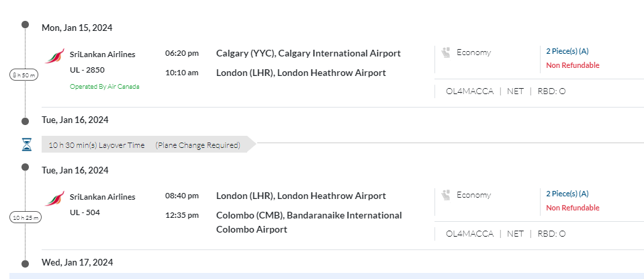The image size is (644, 279).
Task: Click the Calgary (YYC) departure airport name
Action: coord(308,53)
